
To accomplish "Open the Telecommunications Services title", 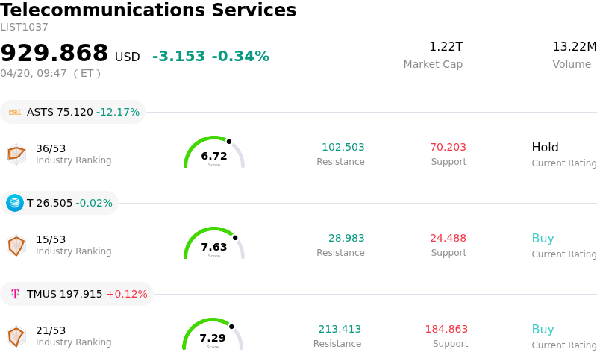I will click(149, 10).
